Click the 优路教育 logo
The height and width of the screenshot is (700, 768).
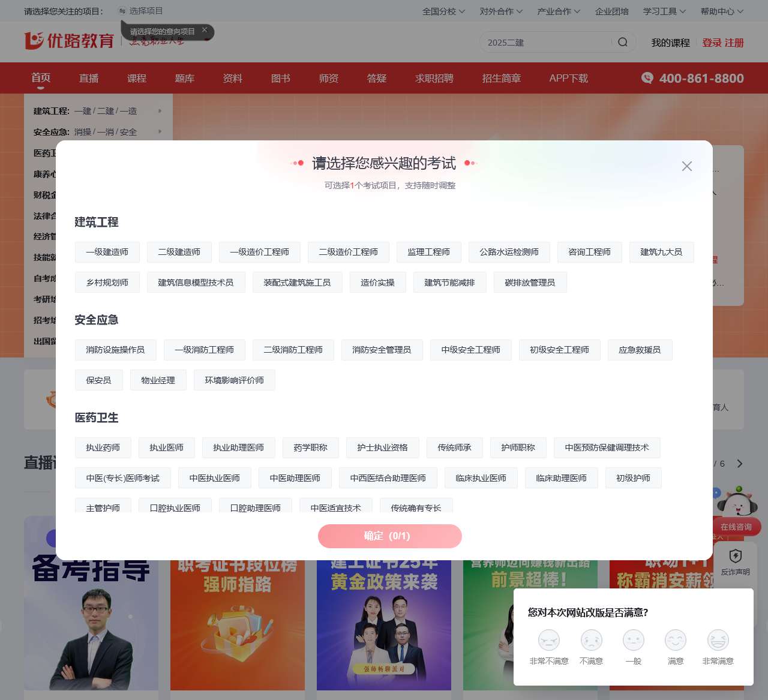click(x=69, y=41)
